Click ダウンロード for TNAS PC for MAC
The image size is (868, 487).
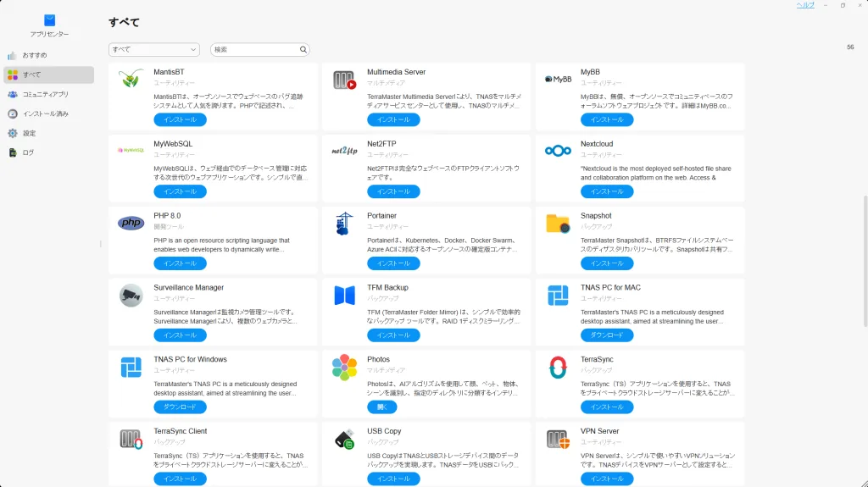[607, 335]
